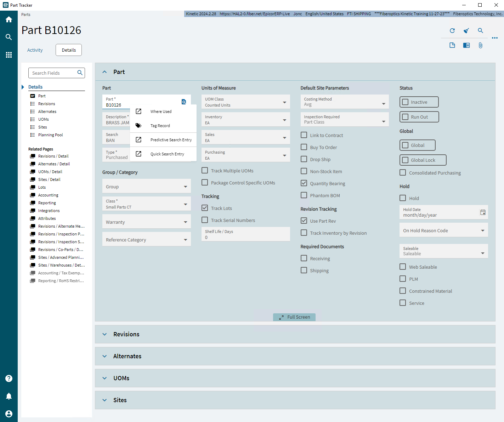Open Integrations related page

49,211
